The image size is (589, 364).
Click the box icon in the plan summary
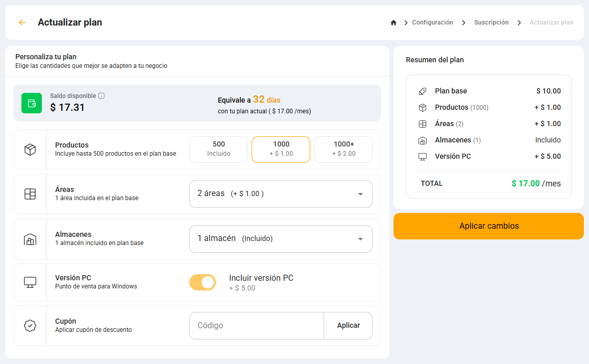click(423, 107)
